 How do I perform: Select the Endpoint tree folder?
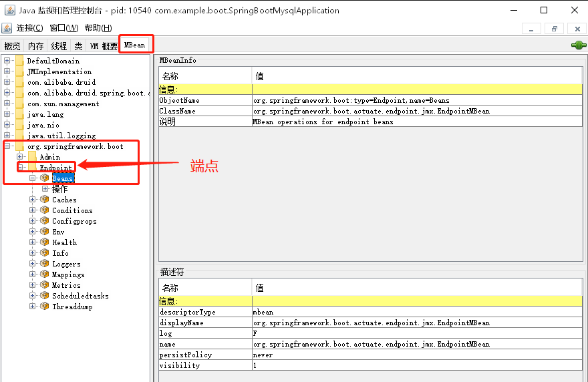[x=56, y=168]
